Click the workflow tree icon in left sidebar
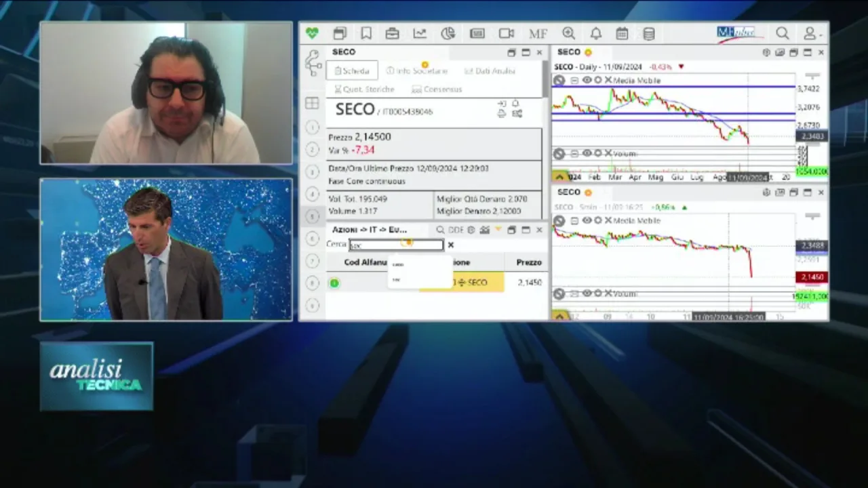Screen dimensions: 868x488 pyautogui.click(x=313, y=62)
